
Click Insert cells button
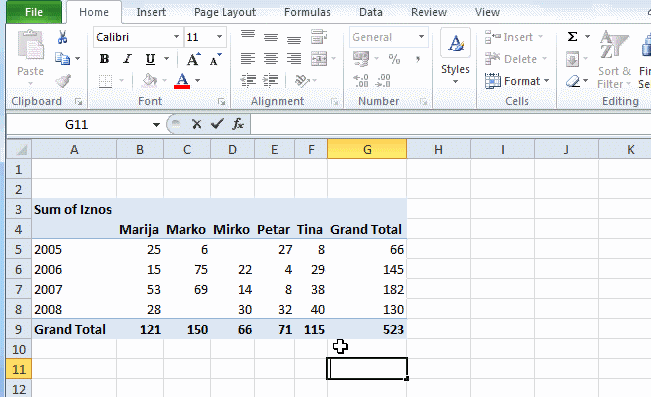click(x=514, y=37)
